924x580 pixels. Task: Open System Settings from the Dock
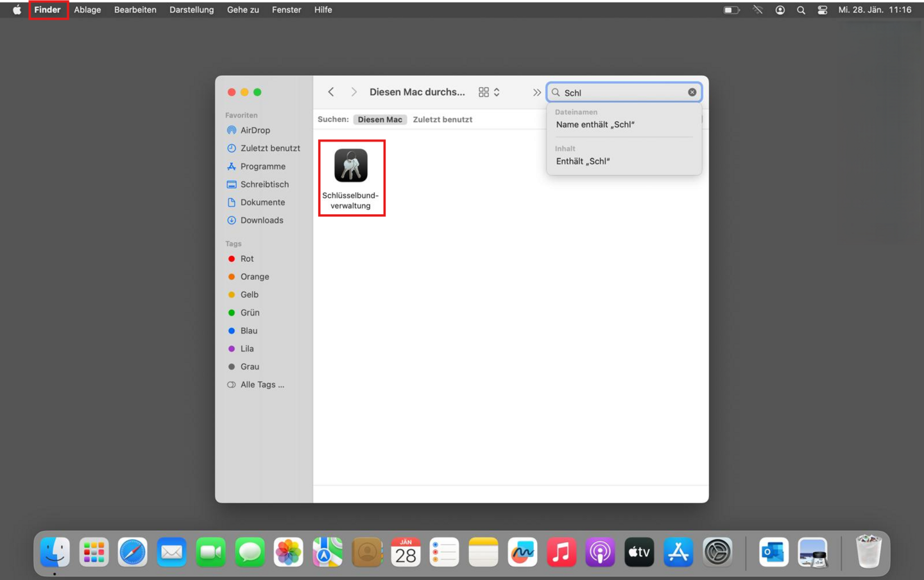point(717,551)
